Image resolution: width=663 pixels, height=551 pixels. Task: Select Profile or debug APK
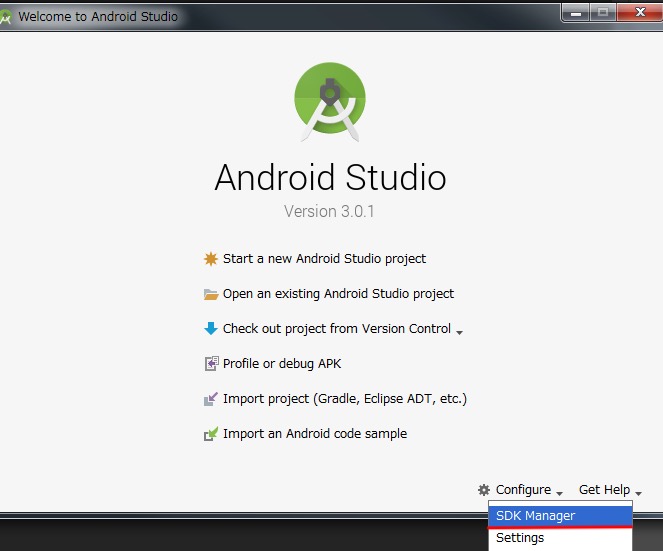(282, 364)
